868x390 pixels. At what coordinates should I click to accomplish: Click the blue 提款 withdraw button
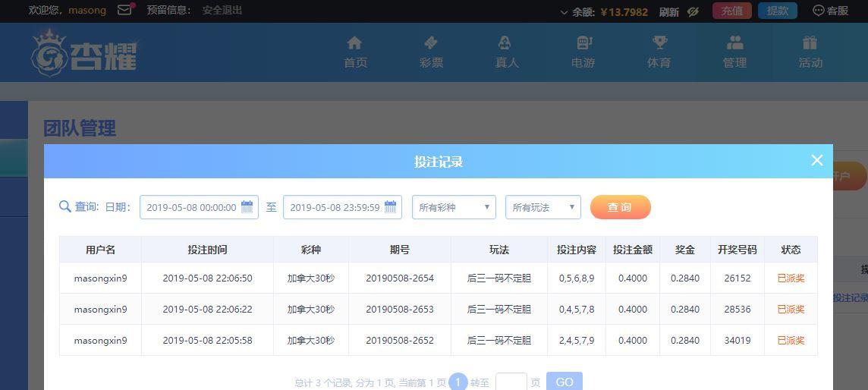click(x=777, y=11)
